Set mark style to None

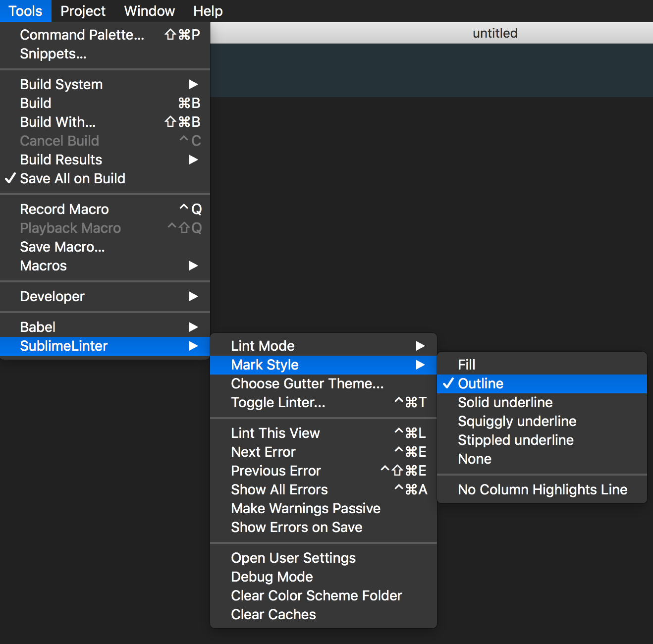click(x=542, y=459)
